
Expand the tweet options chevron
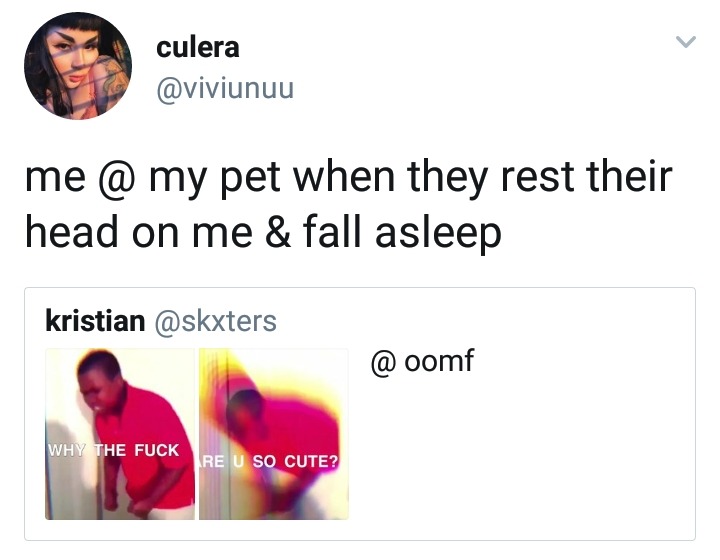(684, 42)
